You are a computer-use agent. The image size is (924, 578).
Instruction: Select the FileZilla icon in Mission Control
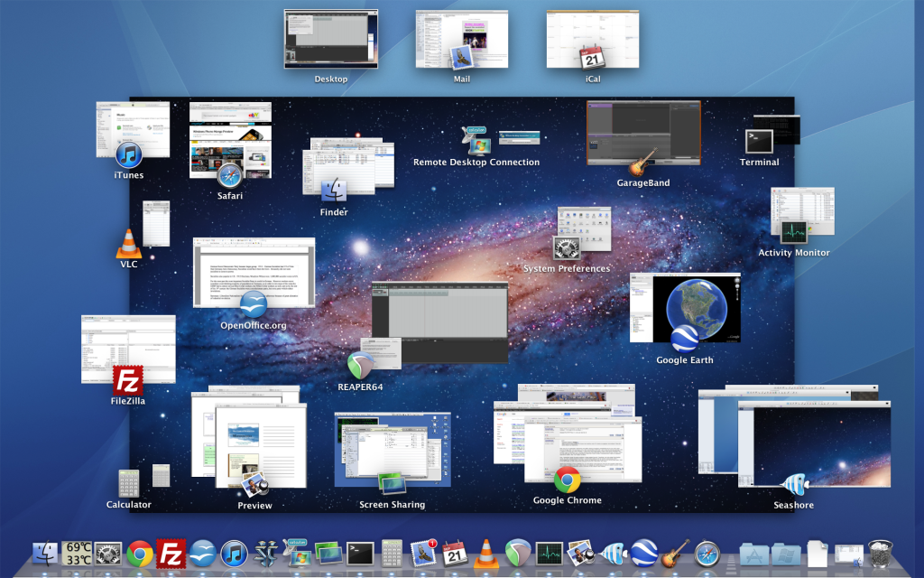128,380
